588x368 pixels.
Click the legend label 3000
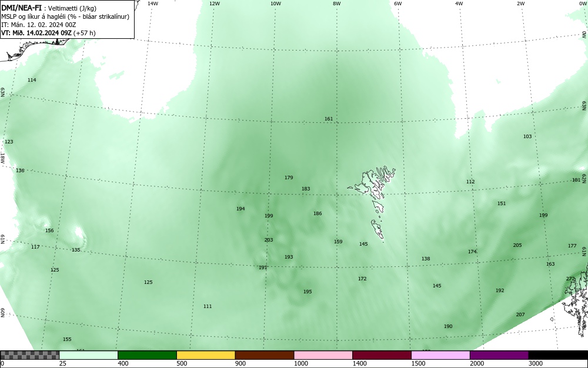coord(536,363)
